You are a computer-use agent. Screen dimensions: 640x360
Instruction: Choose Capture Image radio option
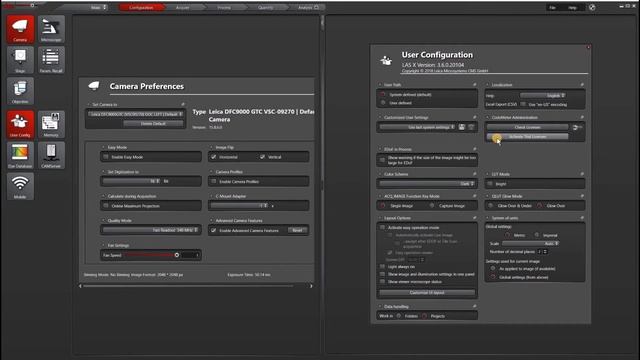click(x=432, y=206)
